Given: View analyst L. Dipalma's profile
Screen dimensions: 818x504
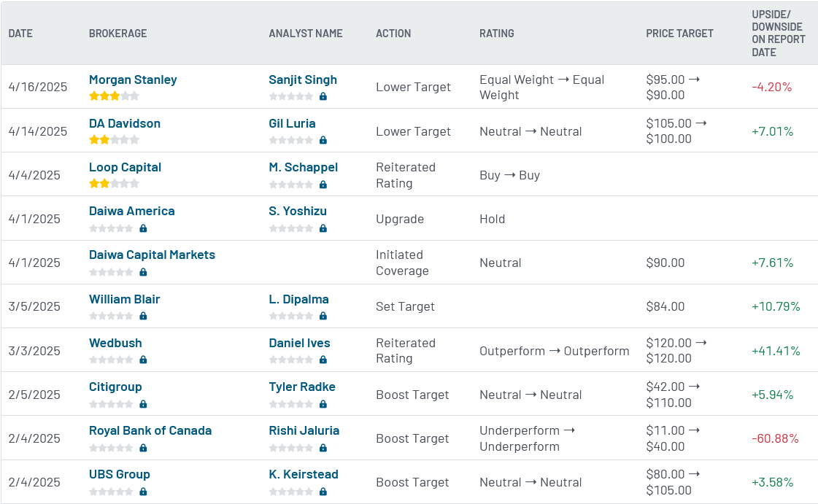Looking at the screenshot, I should 299,299.
